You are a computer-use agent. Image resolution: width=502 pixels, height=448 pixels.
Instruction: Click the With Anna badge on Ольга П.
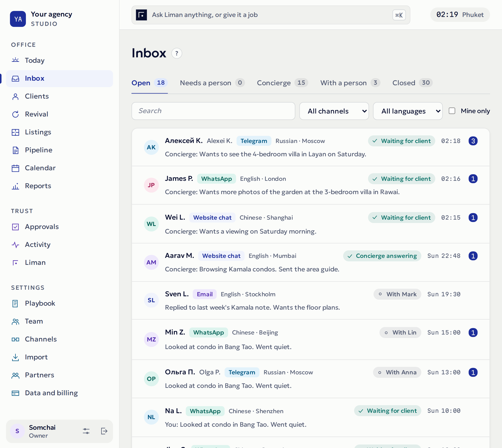(397, 372)
